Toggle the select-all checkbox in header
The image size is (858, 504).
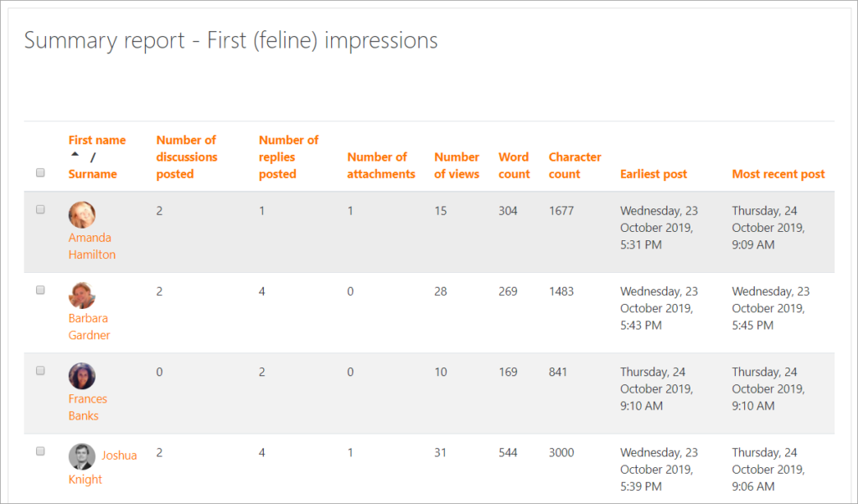40,173
